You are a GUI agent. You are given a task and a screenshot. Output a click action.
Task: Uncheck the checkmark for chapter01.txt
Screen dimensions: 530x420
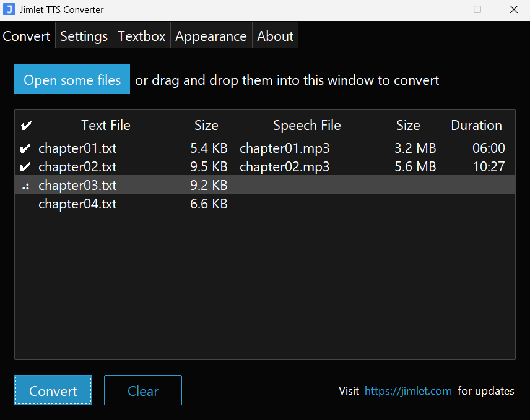point(25,148)
